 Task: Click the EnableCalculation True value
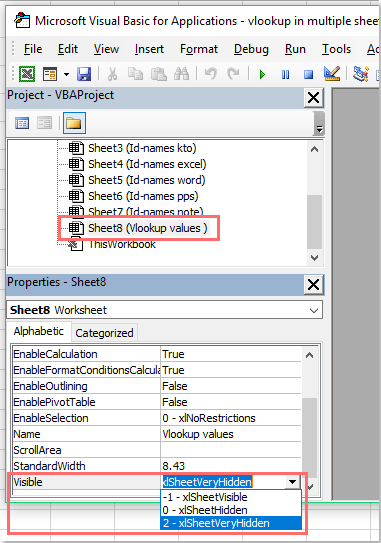click(x=231, y=354)
